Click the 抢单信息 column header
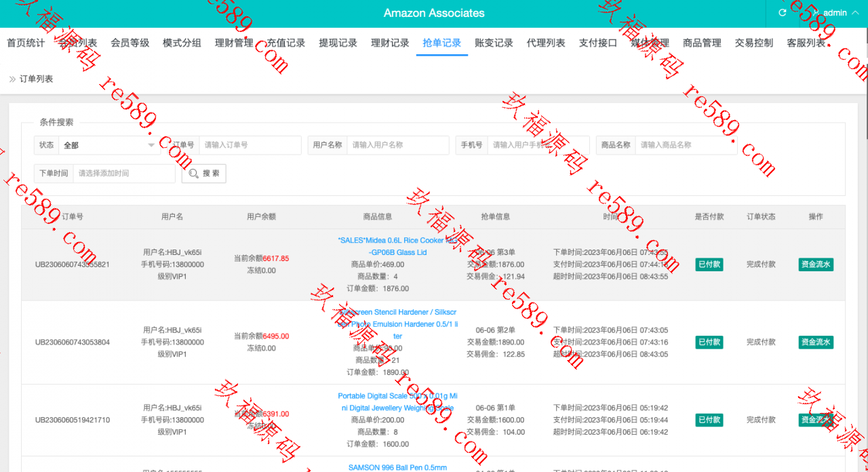868x472 pixels. point(495,217)
